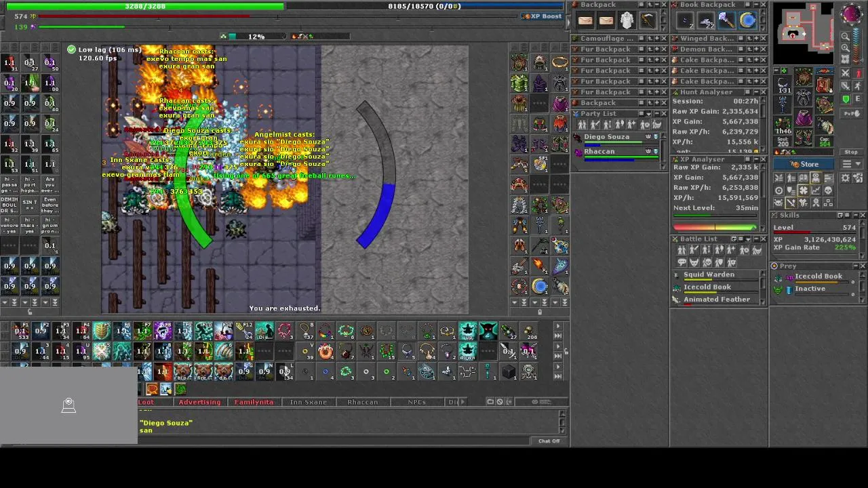The image size is (868, 488).
Task: Click the minimap floor level indicator
Action: coord(857,45)
